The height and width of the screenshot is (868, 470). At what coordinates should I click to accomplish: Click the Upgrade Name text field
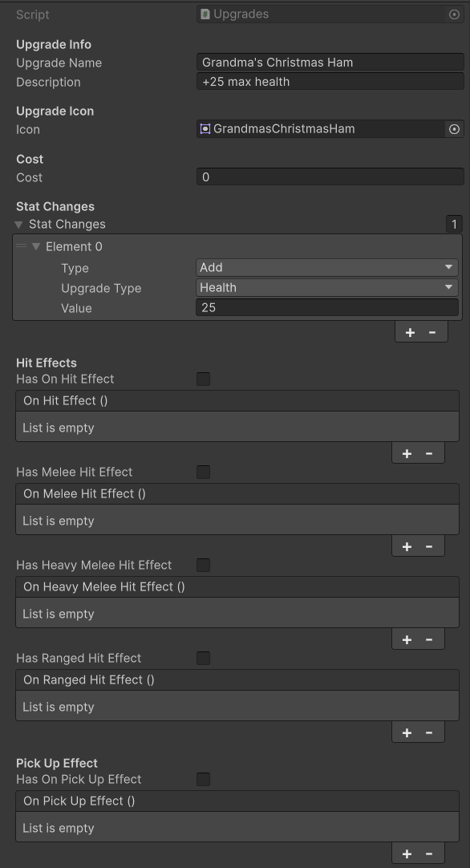(x=330, y=62)
